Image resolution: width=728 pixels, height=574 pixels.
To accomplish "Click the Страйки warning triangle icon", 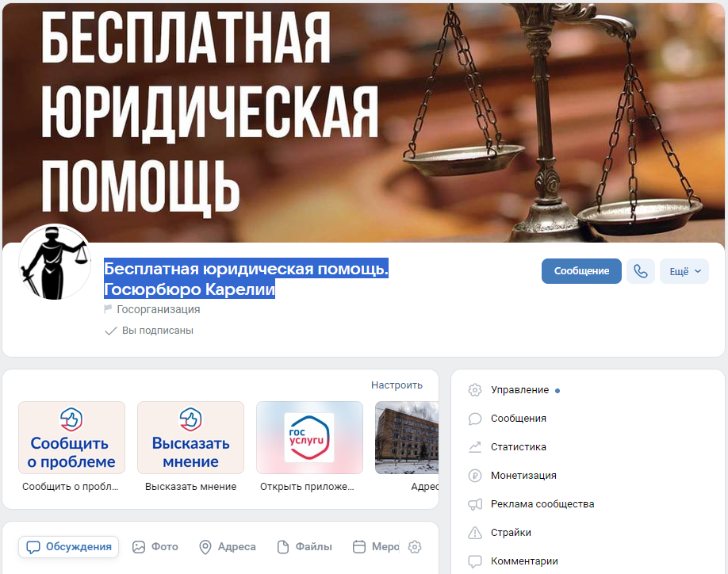I will point(474,533).
